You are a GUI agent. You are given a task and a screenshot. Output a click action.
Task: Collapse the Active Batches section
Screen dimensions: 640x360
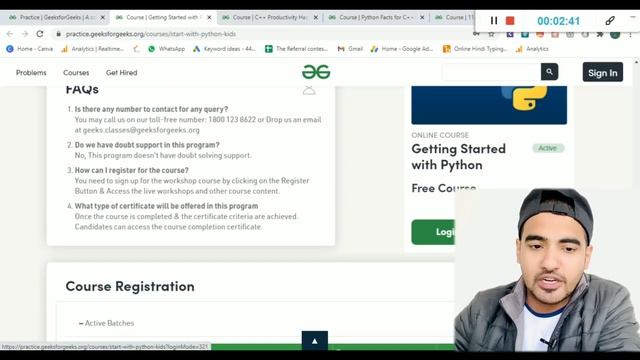pos(107,323)
